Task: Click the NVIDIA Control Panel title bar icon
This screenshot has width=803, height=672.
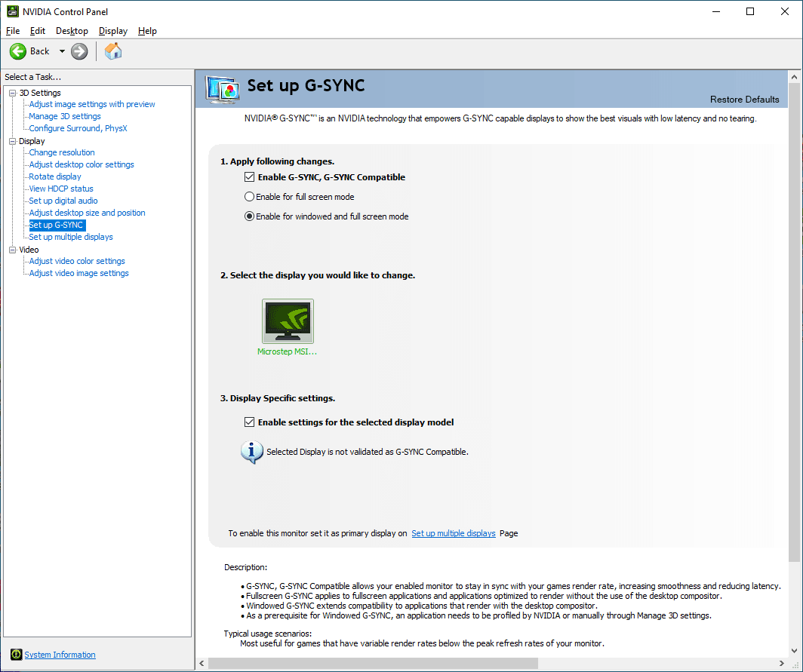Action: coord(12,11)
